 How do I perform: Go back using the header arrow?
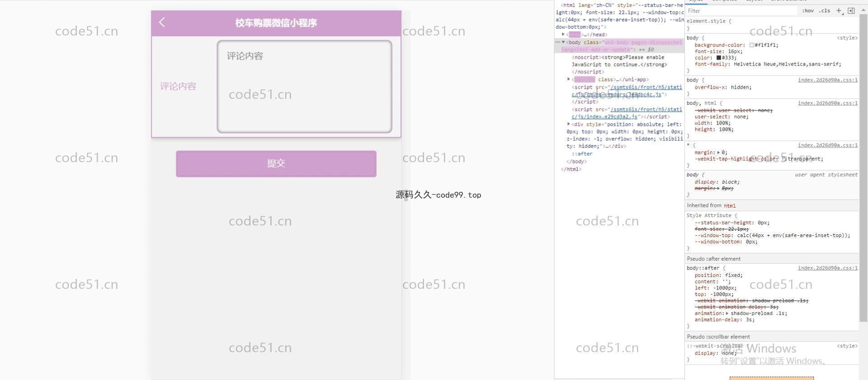(162, 23)
